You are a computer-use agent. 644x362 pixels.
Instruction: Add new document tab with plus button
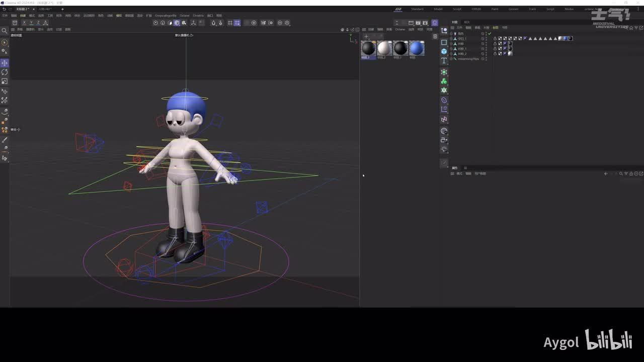pos(62,9)
